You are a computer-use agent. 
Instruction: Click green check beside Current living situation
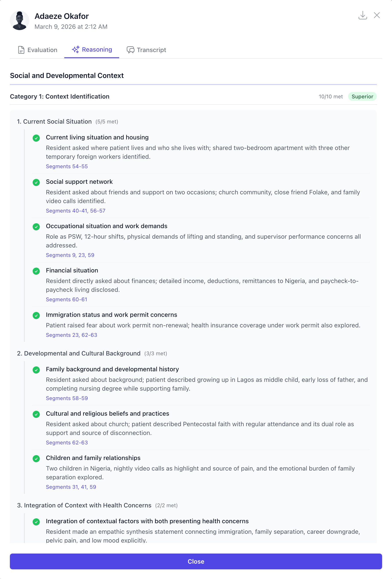(36, 138)
